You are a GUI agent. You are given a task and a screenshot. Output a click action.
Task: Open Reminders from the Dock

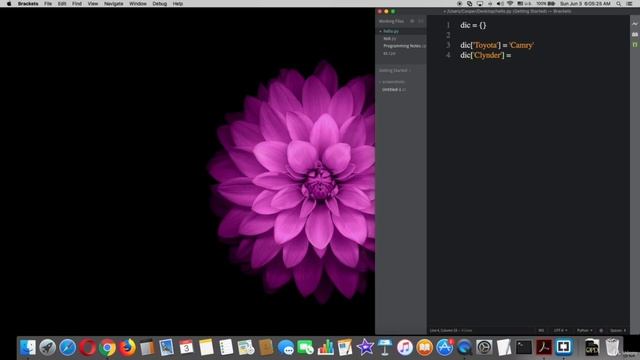coord(226,347)
